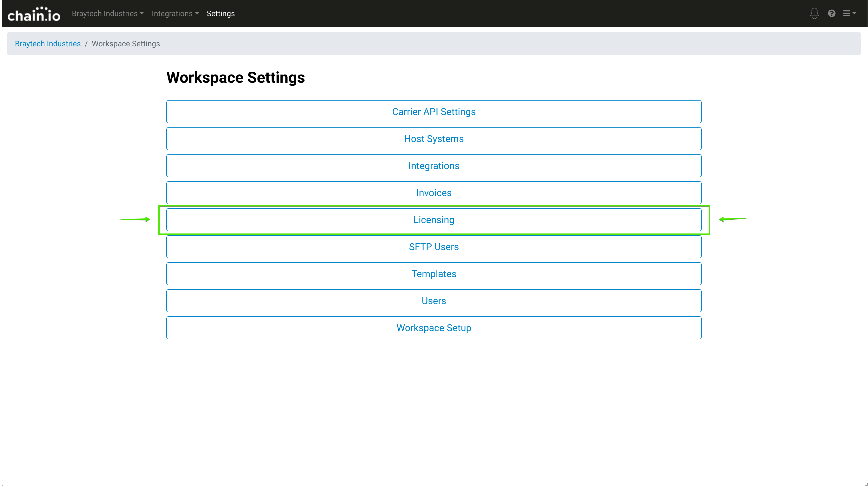Open the highlighted Licensing option

point(434,220)
